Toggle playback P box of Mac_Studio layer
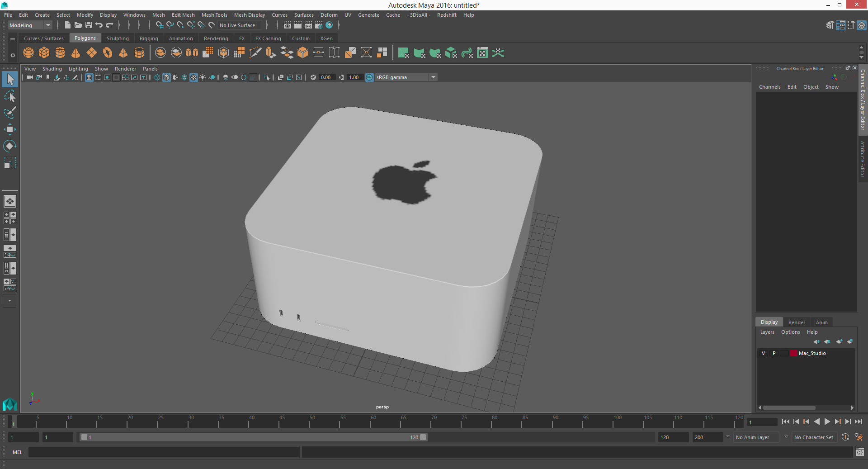Image resolution: width=868 pixels, height=469 pixels. [774, 353]
